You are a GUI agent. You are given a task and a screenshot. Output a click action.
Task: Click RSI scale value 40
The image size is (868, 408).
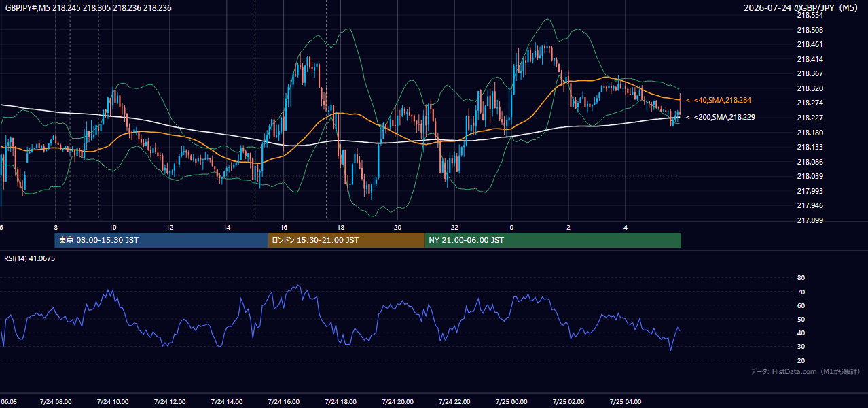pyautogui.click(x=801, y=333)
